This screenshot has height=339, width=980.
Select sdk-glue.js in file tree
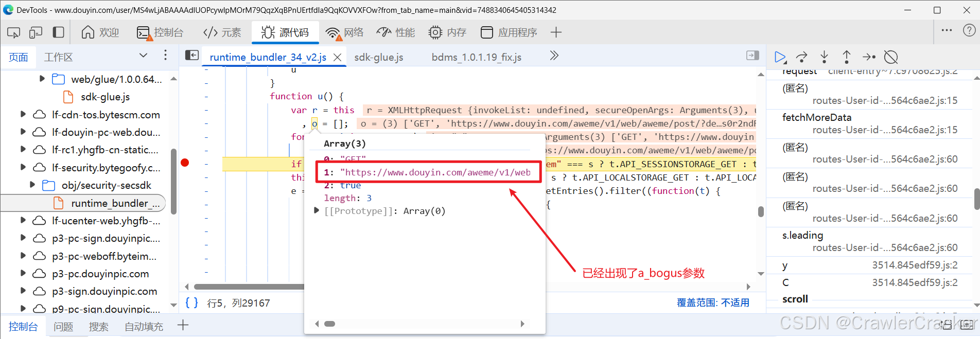click(x=105, y=97)
